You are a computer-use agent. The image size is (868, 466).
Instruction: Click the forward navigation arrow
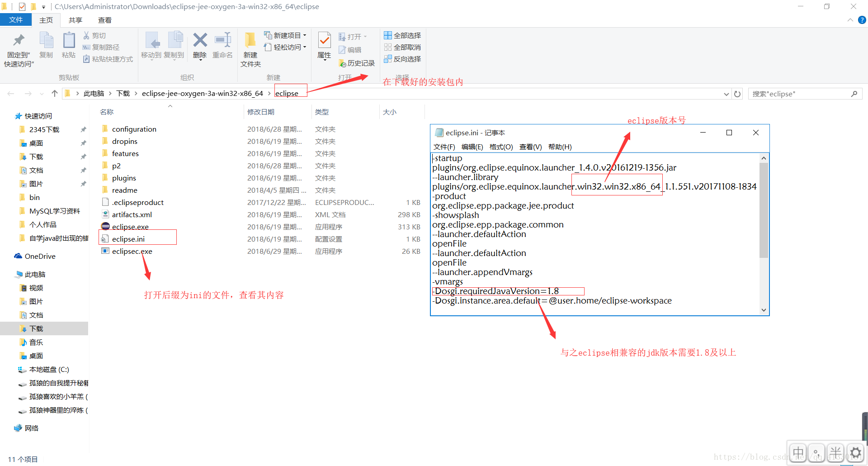pos(28,94)
